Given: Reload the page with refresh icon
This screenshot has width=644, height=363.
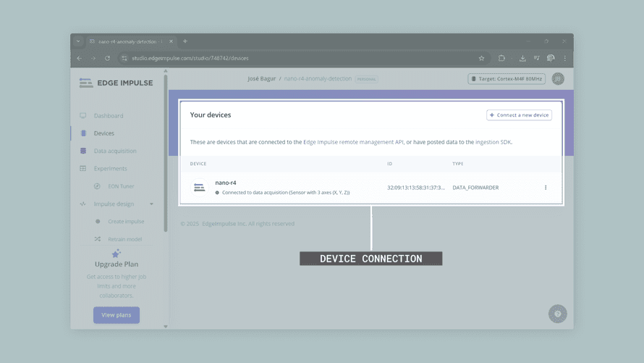Looking at the screenshot, I should click(x=107, y=59).
